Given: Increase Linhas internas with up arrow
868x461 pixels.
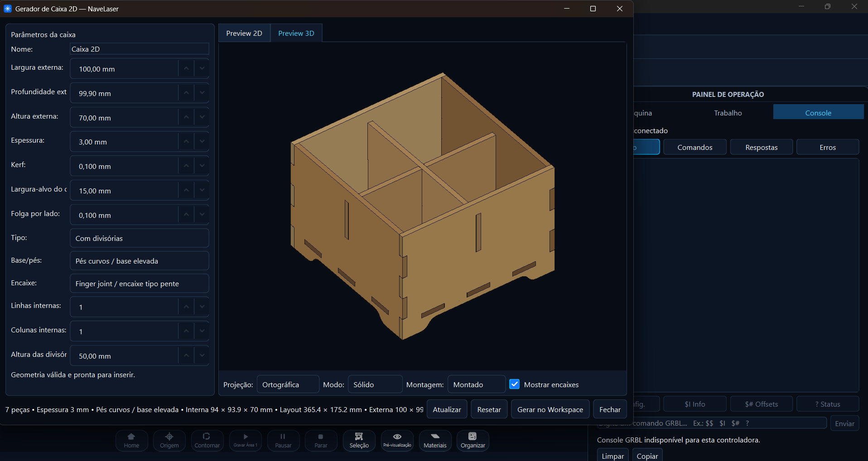Looking at the screenshot, I should point(186,307).
